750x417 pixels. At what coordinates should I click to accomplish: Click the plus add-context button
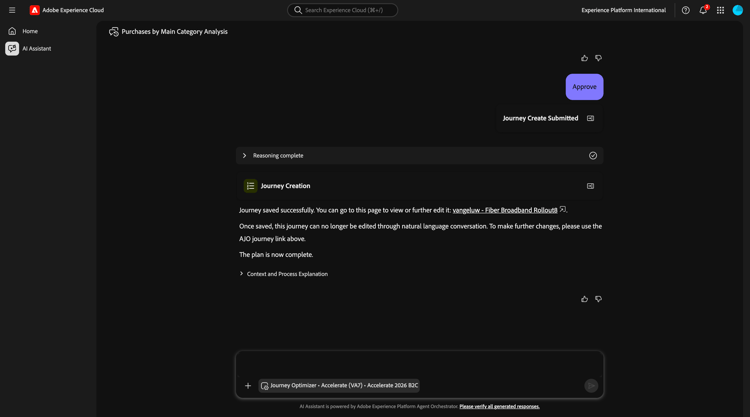[248, 385]
